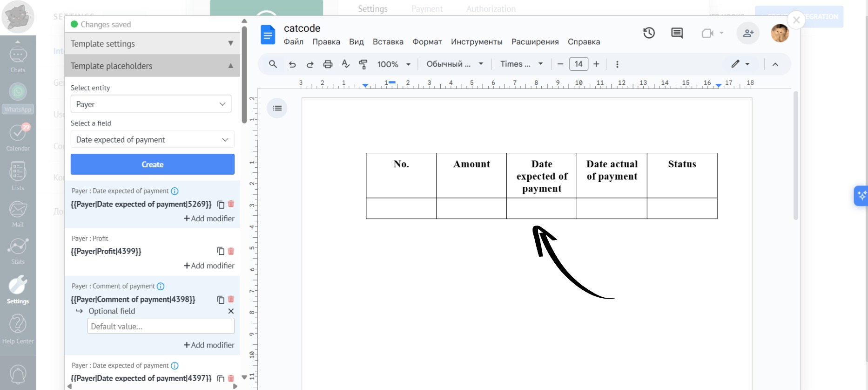Open the Date expected of payment field dropdown
Screen dimensions: 868x390
click(152, 140)
